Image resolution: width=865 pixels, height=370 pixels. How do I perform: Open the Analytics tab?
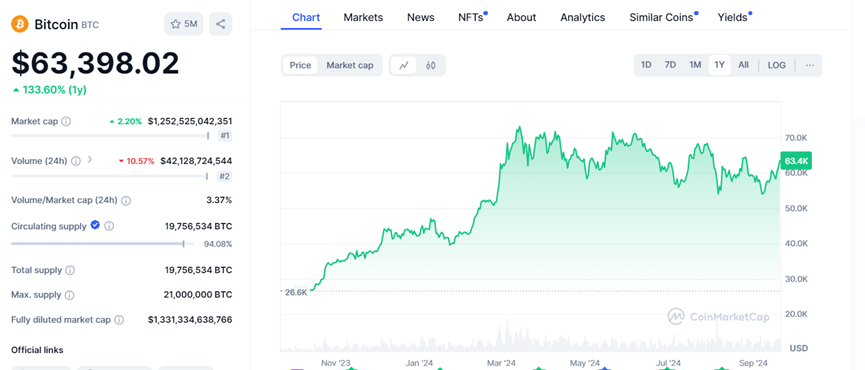[583, 18]
